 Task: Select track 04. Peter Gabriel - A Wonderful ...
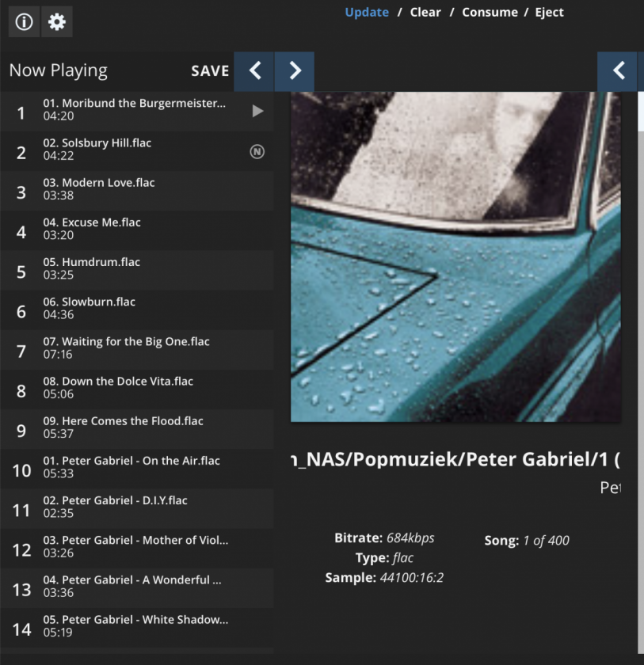click(136, 588)
